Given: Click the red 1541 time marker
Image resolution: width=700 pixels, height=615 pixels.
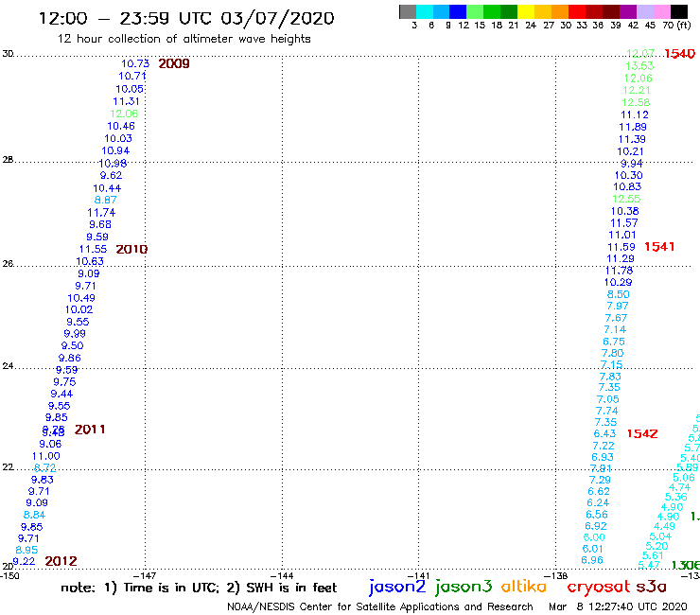Looking at the screenshot, I should [659, 247].
